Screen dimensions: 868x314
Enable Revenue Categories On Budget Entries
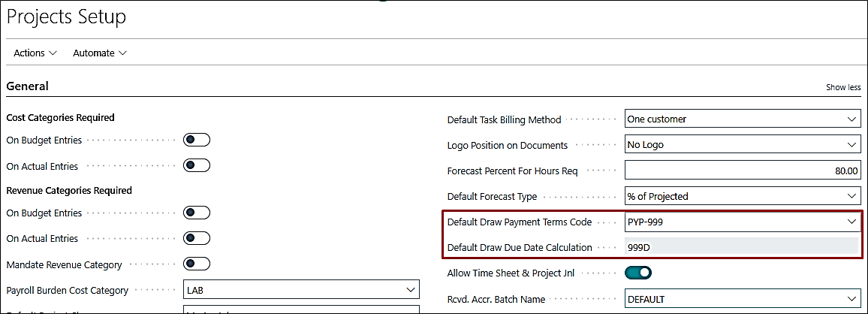pos(197,213)
